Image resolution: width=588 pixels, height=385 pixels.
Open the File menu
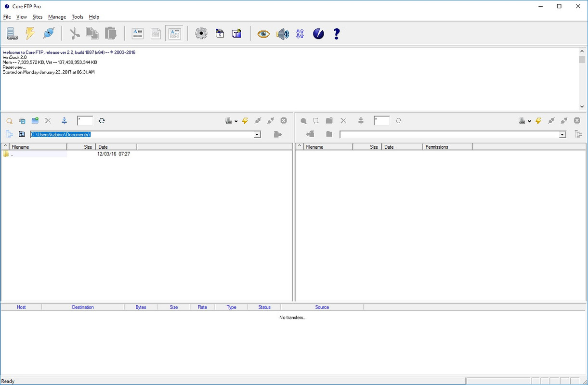(x=7, y=17)
